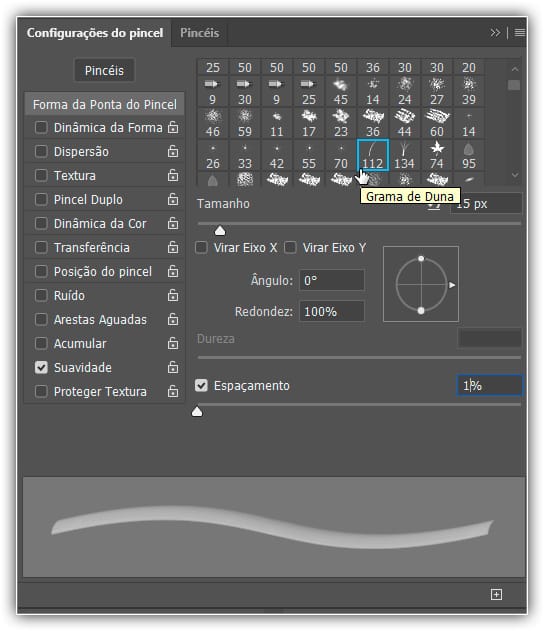This screenshot has width=544, height=631.
Task: Open the Acumular option
Action: pyautogui.click(x=80, y=344)
